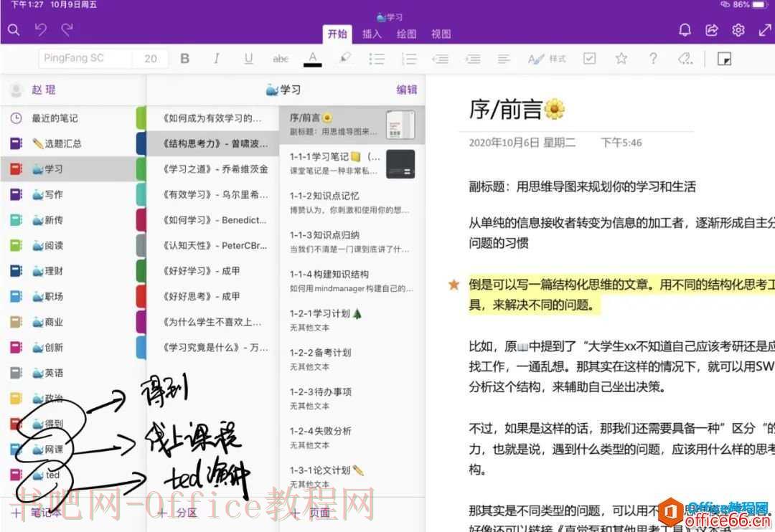Redo the last action
The width and height of the screenshot is (775, 532).
click(x=67, y=30)
